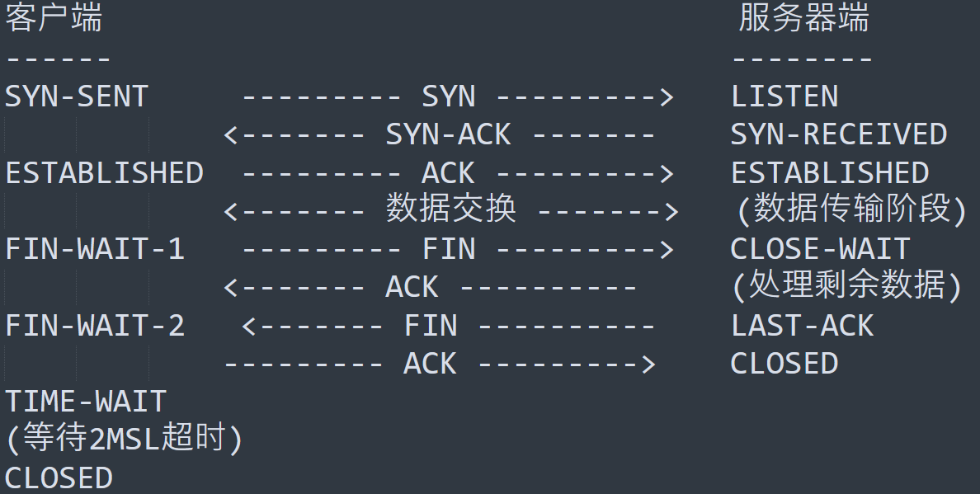Click the (等待2MSL超时) note
980x494 pixels.
[x=125, y=439]
